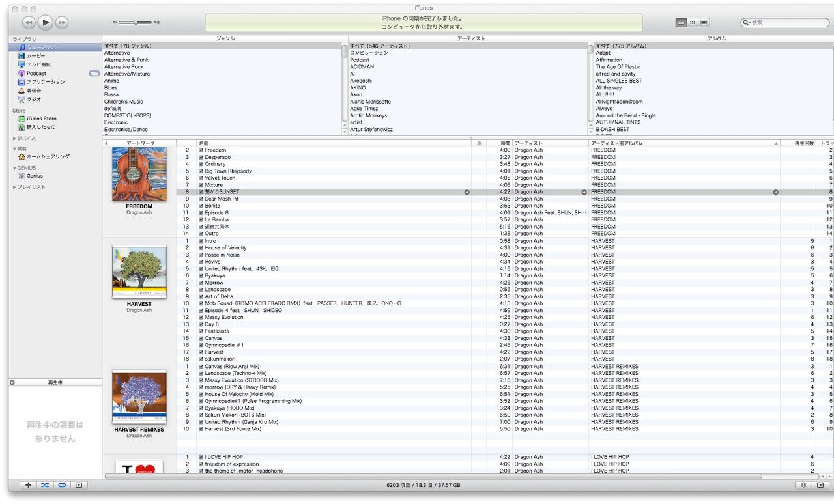The width and height of the screenshot is (834, 504).
Task: Adjust the volume slider knob
Action: tap(136, 23)
